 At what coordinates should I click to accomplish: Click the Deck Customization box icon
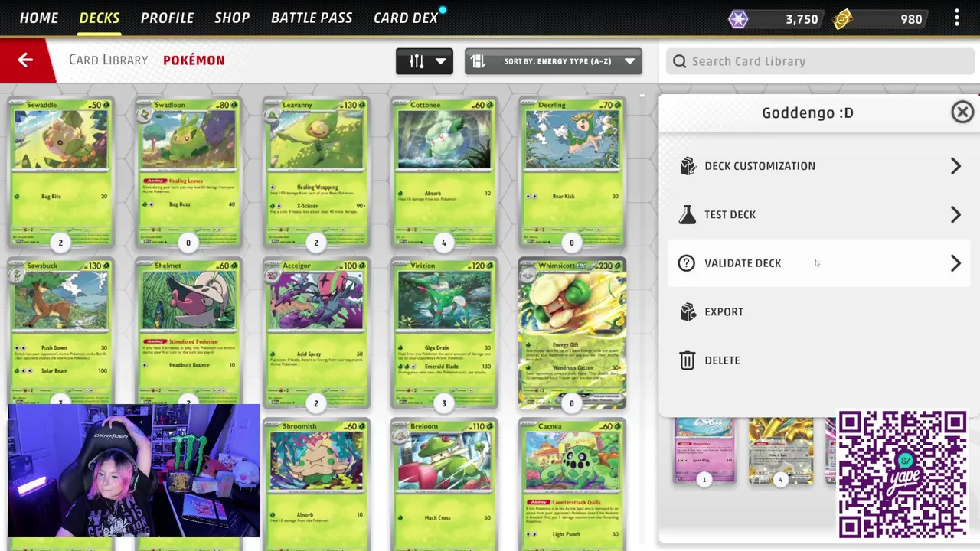(688, 166)
